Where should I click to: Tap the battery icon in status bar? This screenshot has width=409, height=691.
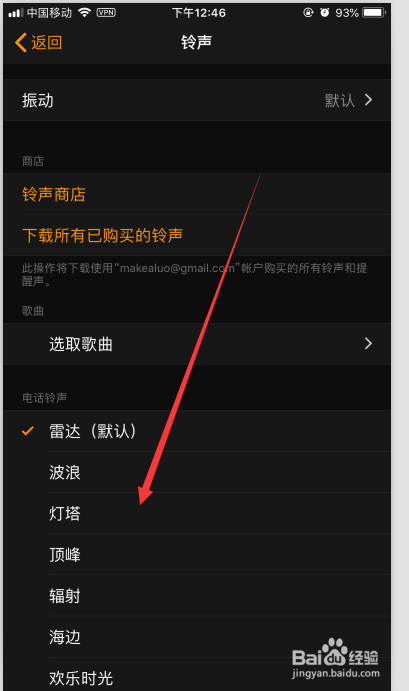tap(374, 13)
